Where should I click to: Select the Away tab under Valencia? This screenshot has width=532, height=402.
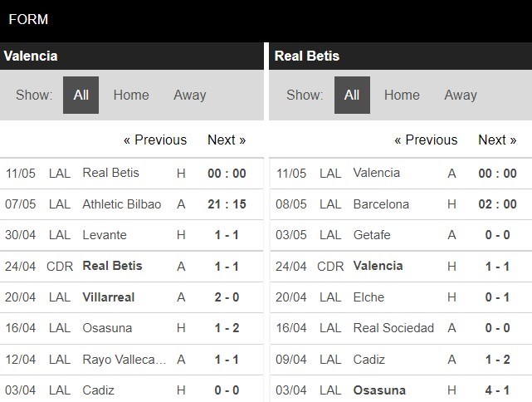click(x=190, y=95)
